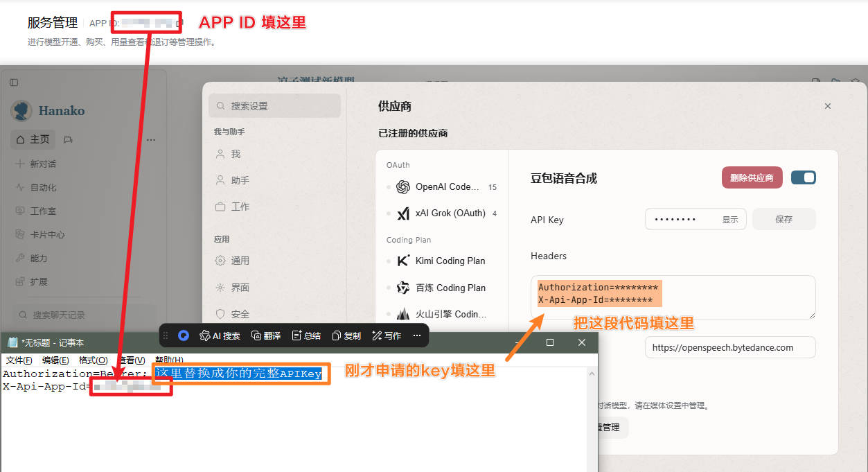Click AI 搜索 on floating toolbar
This screenshot has width=868, height=472.
(x=220, y=335)
